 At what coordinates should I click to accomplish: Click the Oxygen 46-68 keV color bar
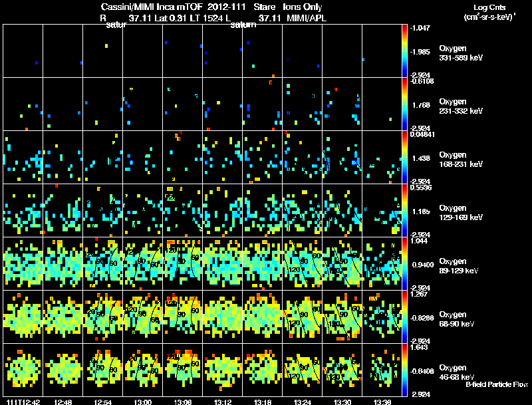(x=404, y=370)
